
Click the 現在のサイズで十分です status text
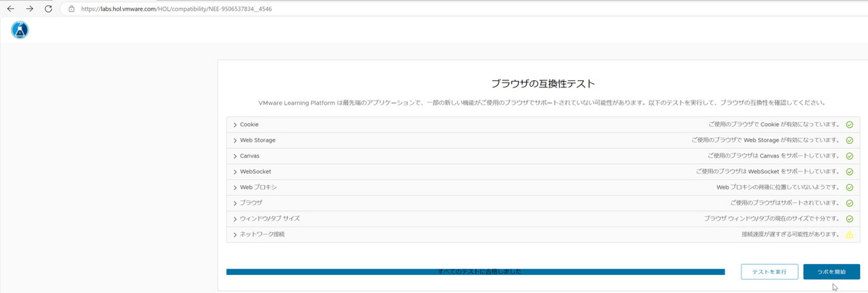772,218
